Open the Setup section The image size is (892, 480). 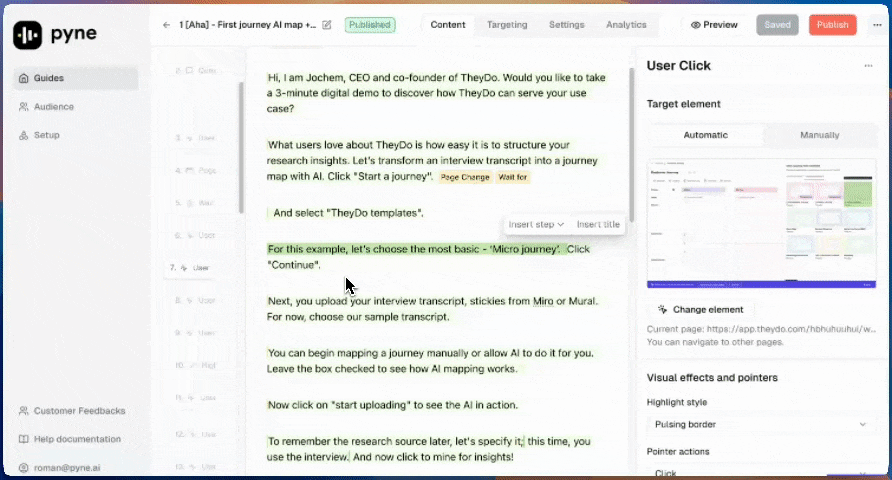click(x=46, y=135)
